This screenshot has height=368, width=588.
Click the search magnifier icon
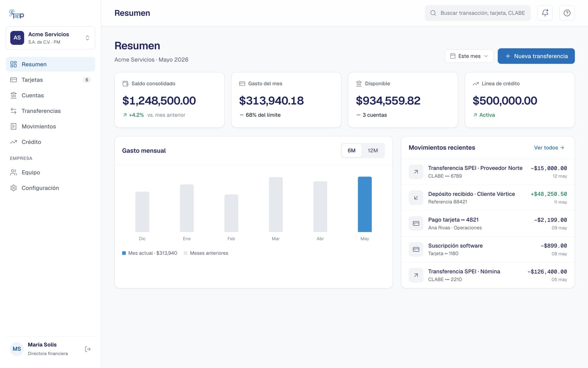pos(433,13)
